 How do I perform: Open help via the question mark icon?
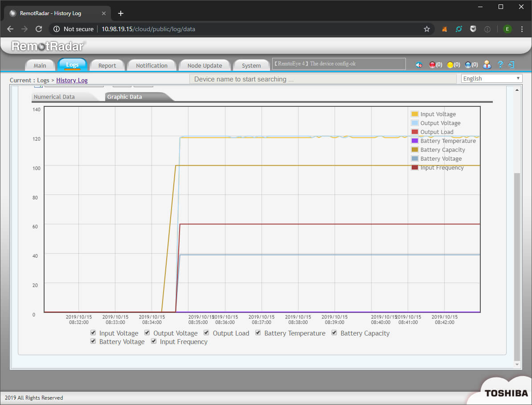click(500, 65)
